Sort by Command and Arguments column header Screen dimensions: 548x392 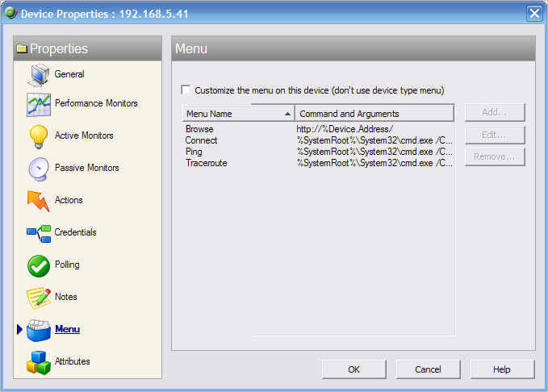tap(374, 114)
